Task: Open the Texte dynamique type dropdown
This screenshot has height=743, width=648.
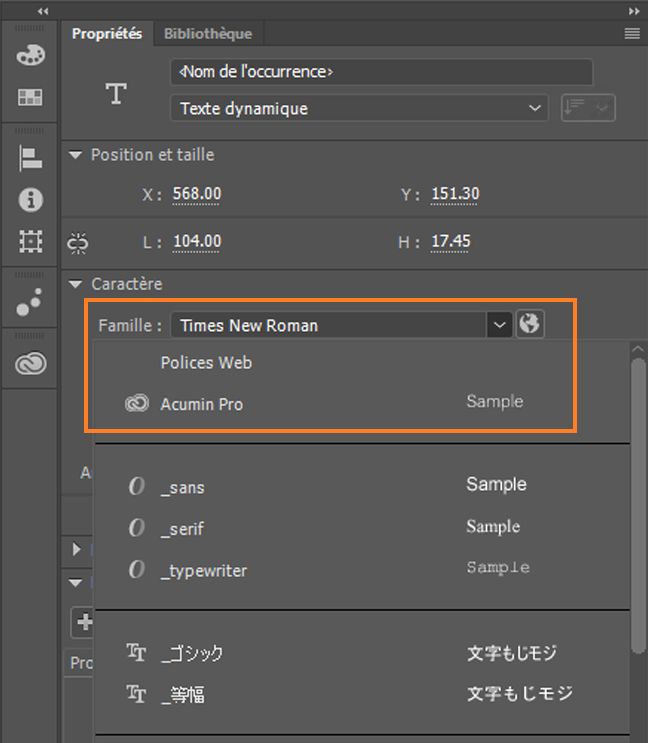Action: (x=359, y=109)
